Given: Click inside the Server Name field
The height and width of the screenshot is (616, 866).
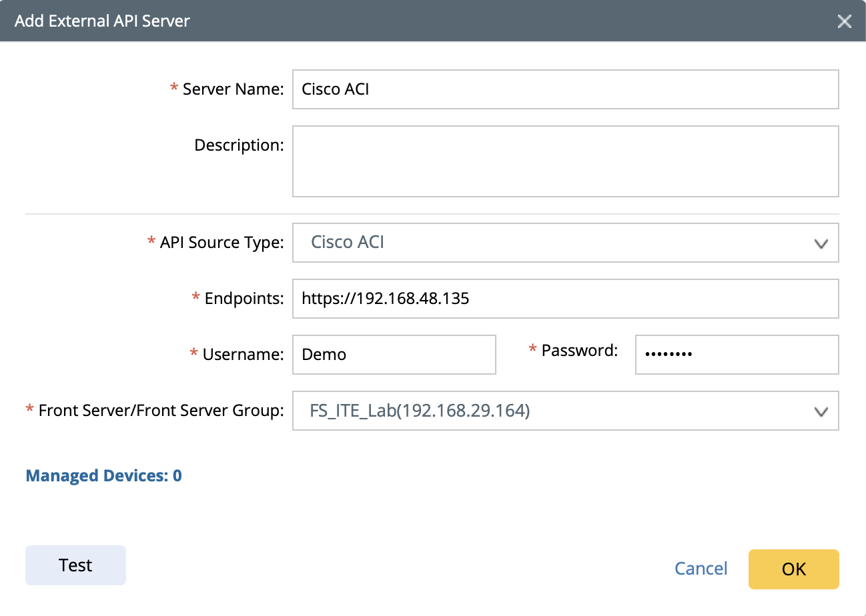Looking at the screenshot, I should click(x=565, y=89).
